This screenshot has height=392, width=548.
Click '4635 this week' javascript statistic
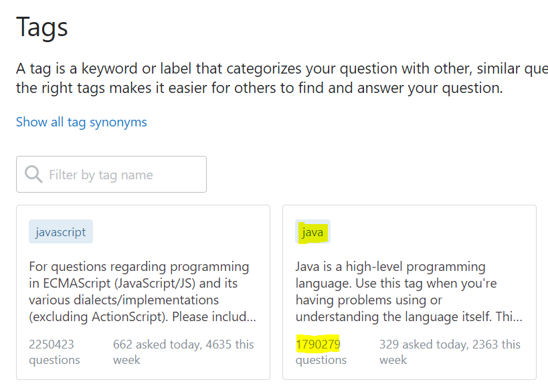(x=231, y=344)
